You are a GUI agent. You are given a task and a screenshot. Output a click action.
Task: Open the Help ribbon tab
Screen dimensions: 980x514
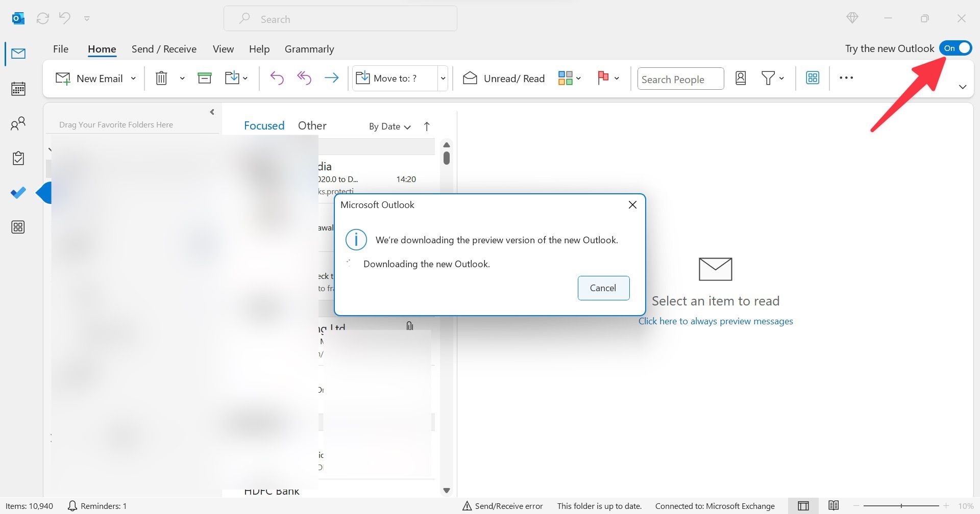pyautogui.click(x=259, y=49)
